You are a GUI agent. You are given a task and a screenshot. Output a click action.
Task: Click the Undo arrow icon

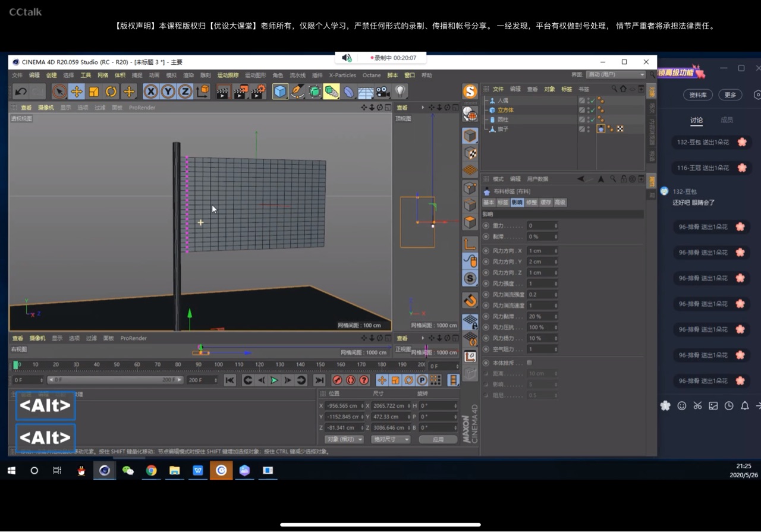(21, 92)
